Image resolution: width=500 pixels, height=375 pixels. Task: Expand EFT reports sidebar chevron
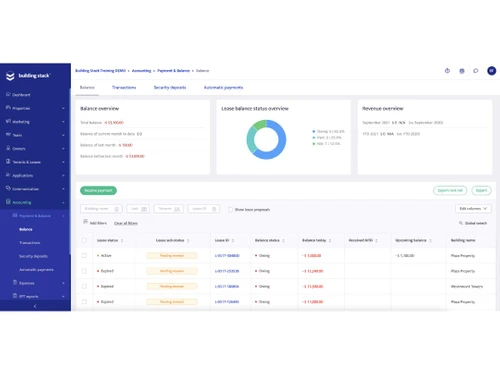click(x=63, y=296)
